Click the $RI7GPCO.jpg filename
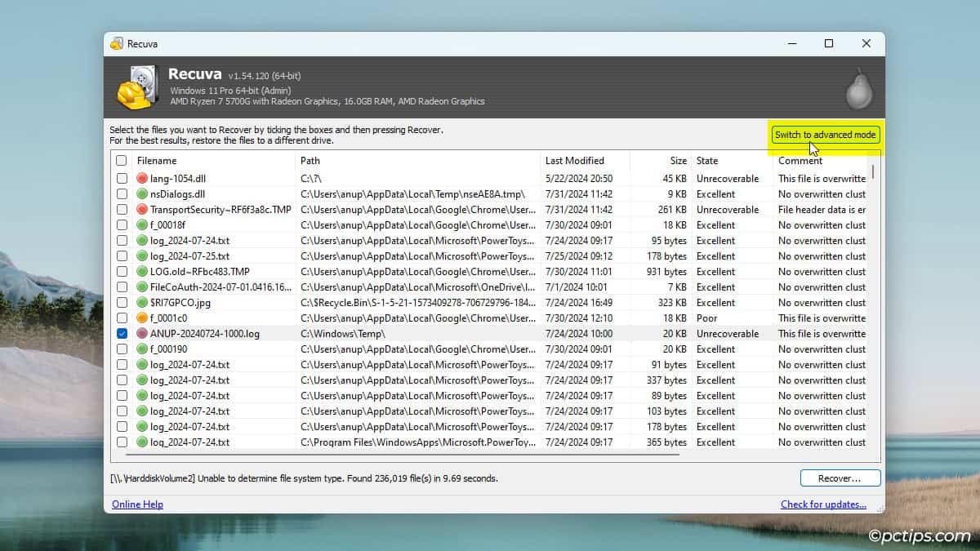 180,303
